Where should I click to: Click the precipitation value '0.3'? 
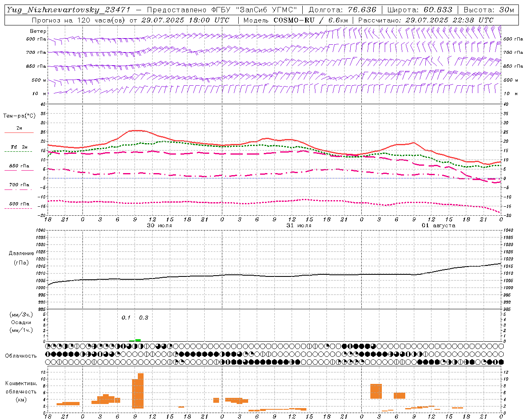point(144,318)
